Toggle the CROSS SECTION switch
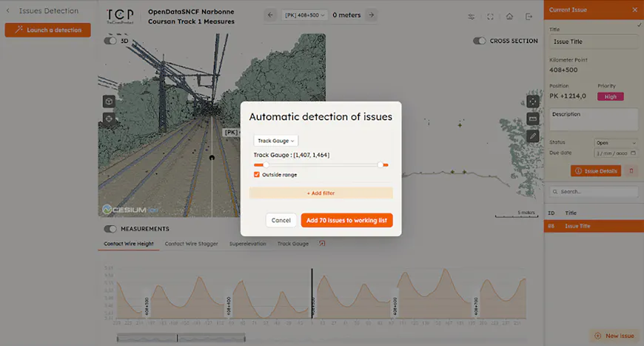Screen dimensions: 644x346 tap(480, 41)
